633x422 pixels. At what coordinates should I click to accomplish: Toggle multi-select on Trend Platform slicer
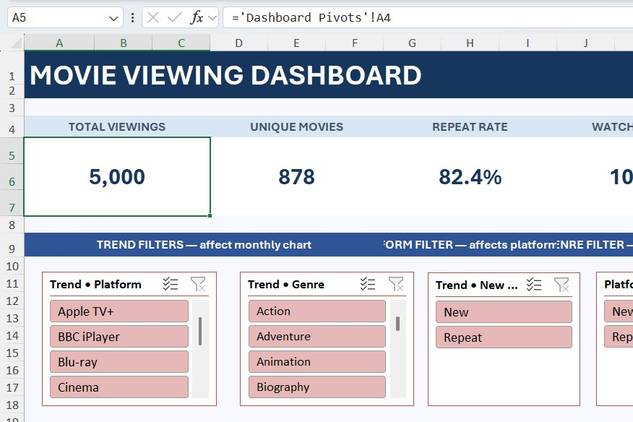point(170,284)
